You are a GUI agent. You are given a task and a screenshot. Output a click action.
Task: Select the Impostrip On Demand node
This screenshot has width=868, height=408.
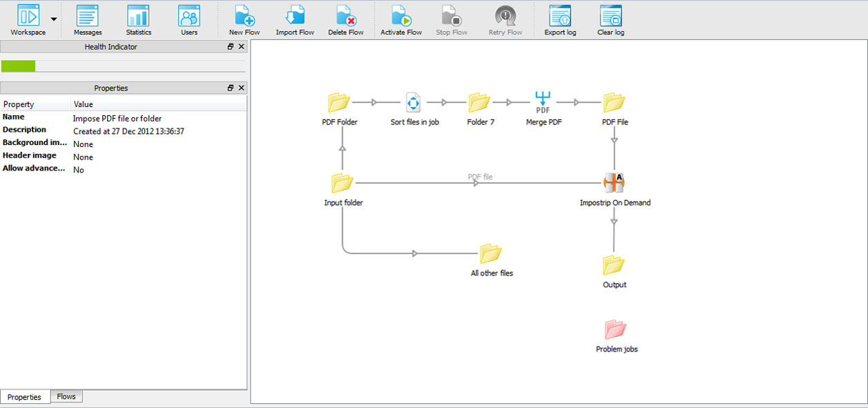pyautogui.click(x=614, y=182)
